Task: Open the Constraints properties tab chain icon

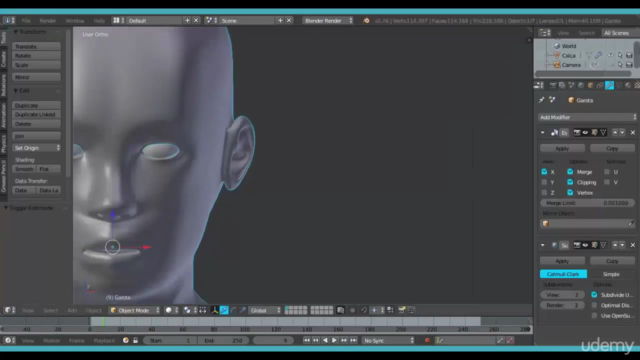Action: [x=600, y=85]
